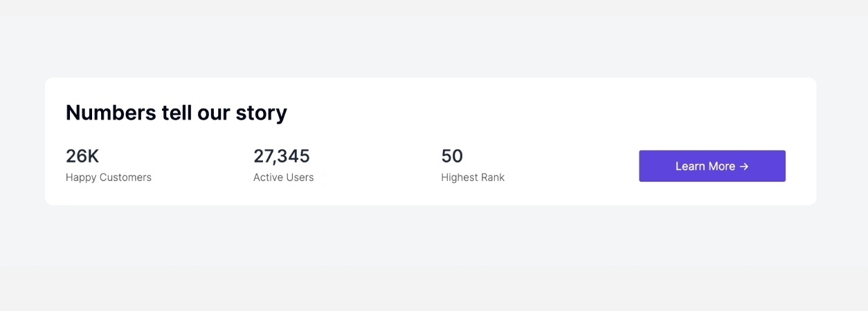
Task: Click the word 'Active' below 27,345
Action: click(268, 178)
